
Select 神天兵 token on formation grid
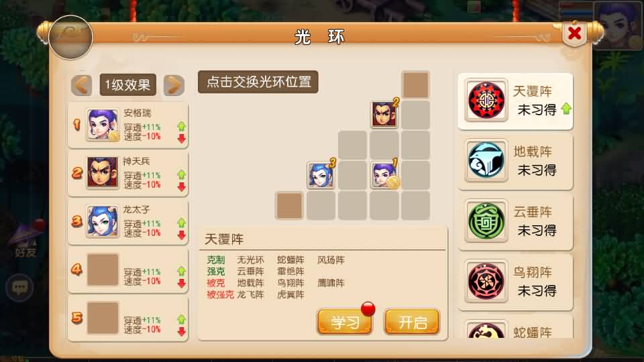tap(384, 114)
